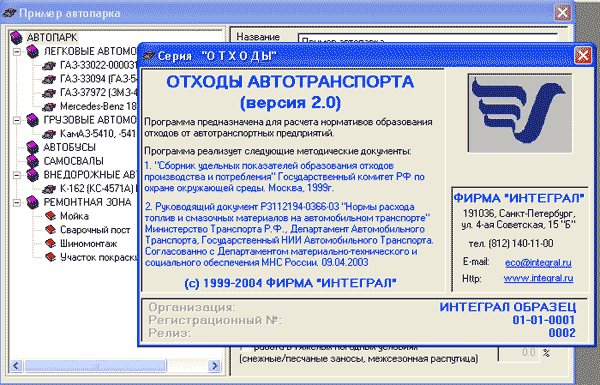Click the Интеграл bird logo image
This screenshot has height=385, width=600.
coord(520,113)
